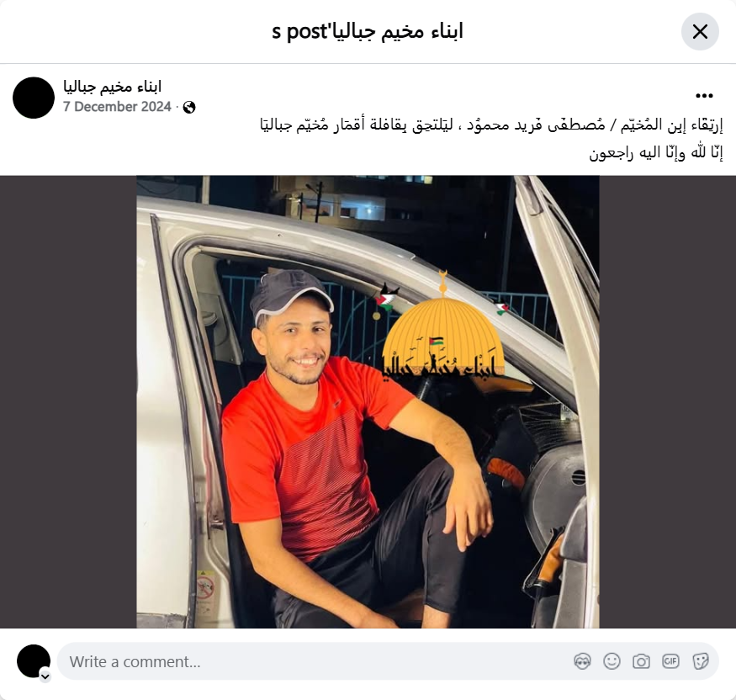Open the three-dot post options menu
Image resolution: width=736 pixels, height=700 pixels.
704,96
